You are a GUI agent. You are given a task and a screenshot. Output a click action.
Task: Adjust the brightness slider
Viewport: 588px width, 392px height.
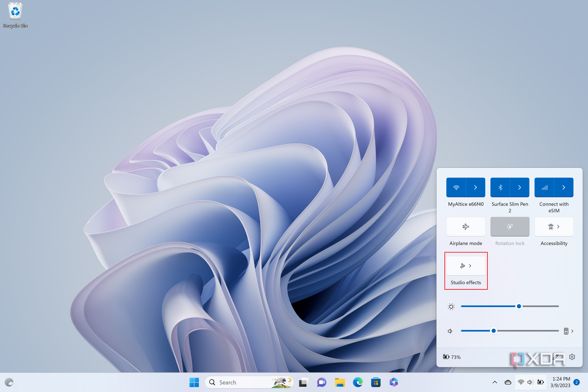pyautogui.click(x=519, y=306)
